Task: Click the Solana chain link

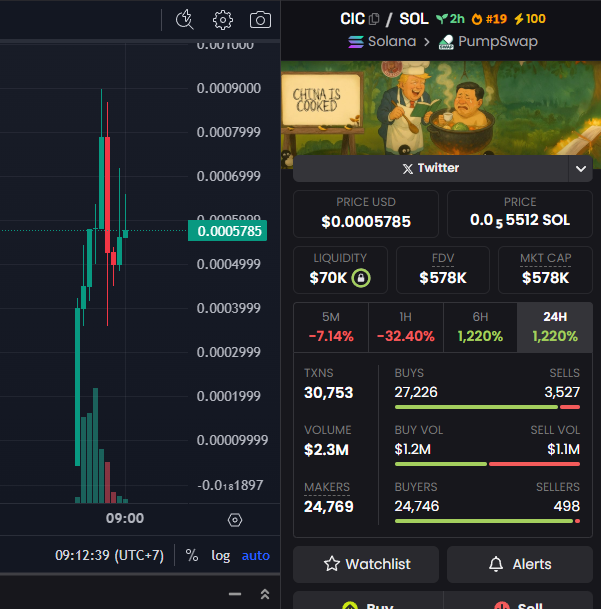Action: [382, 41]
